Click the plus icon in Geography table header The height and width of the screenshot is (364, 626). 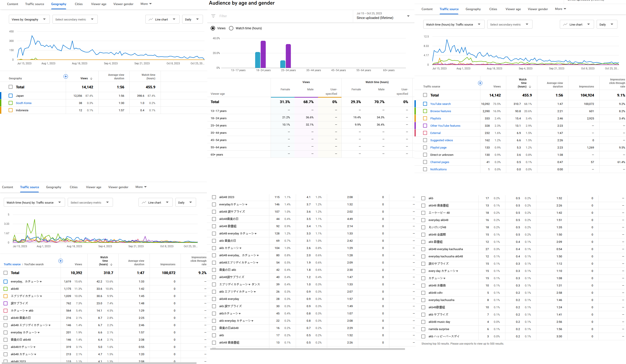pos(66,76)
